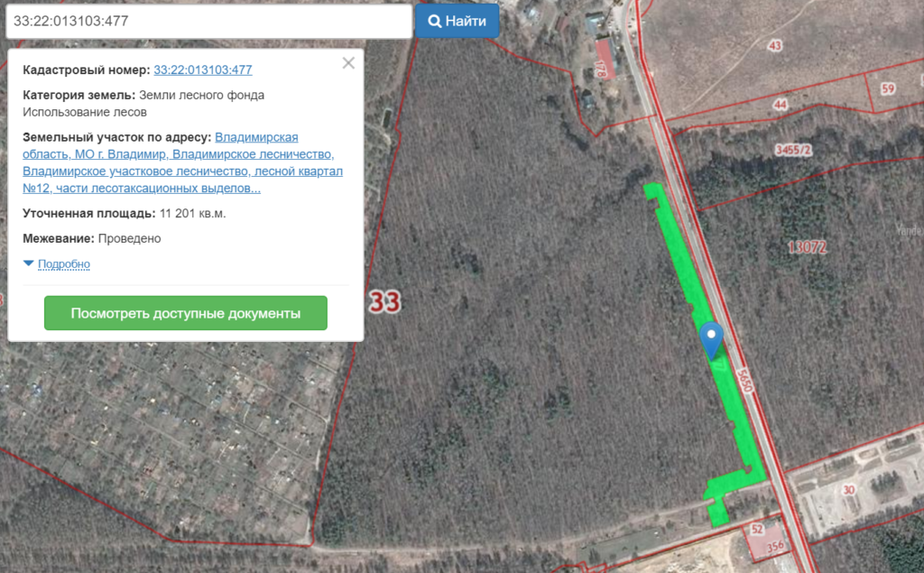Click the Подробно disclosure triangle
The height and width of the screenshot is (573, 924).
pyautogui.click(x=28, y=263)
